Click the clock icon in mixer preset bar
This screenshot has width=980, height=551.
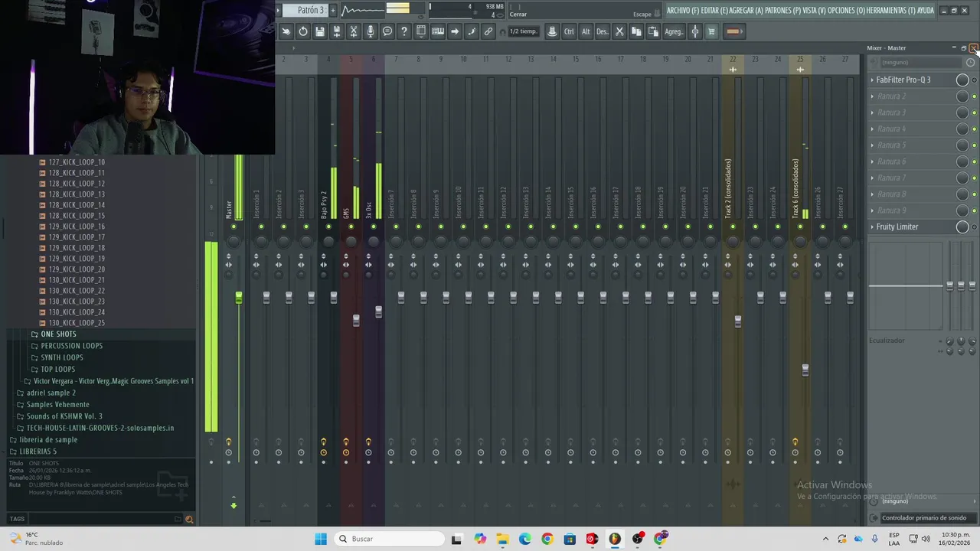coord(970,62)
